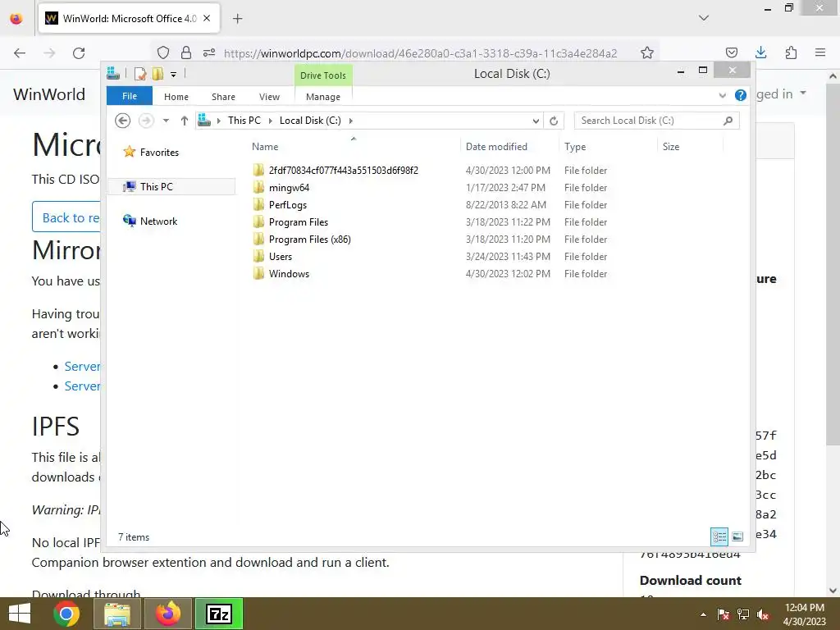Expand the arrow after This PC in breadcrumb
840x630 pixels.
pyautogui.click(x=270, y=121)
